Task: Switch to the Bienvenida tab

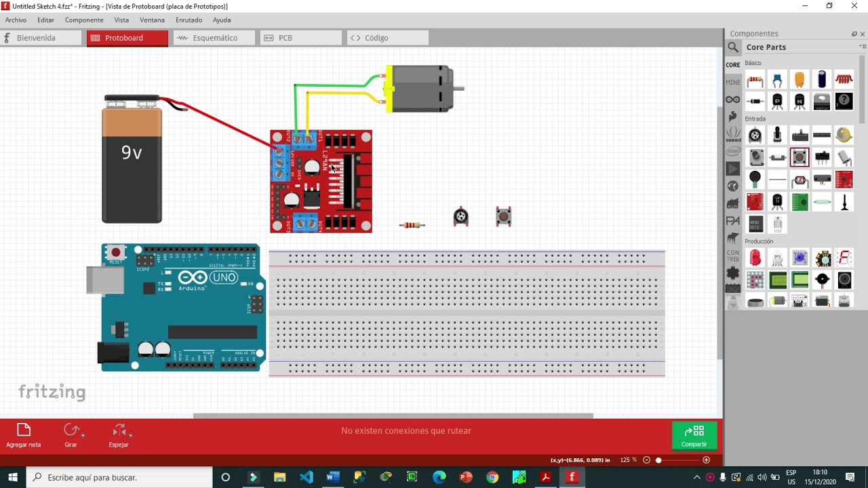Action: coord(41,38)
